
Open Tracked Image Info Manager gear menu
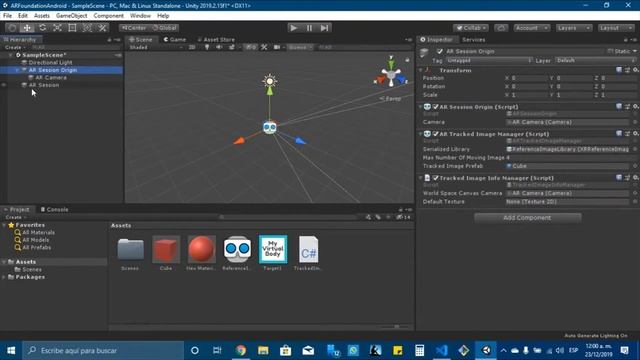pyautogui.click(x=636, y=178)
